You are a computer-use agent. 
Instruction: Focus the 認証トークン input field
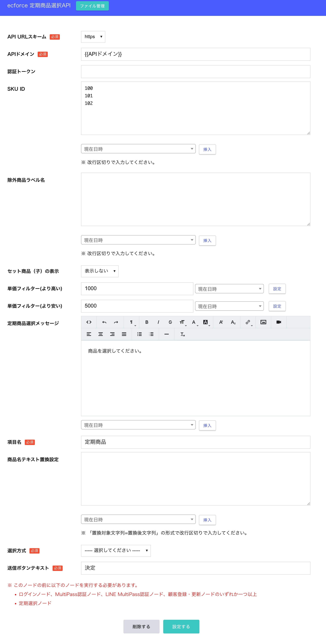click(196, 72)
